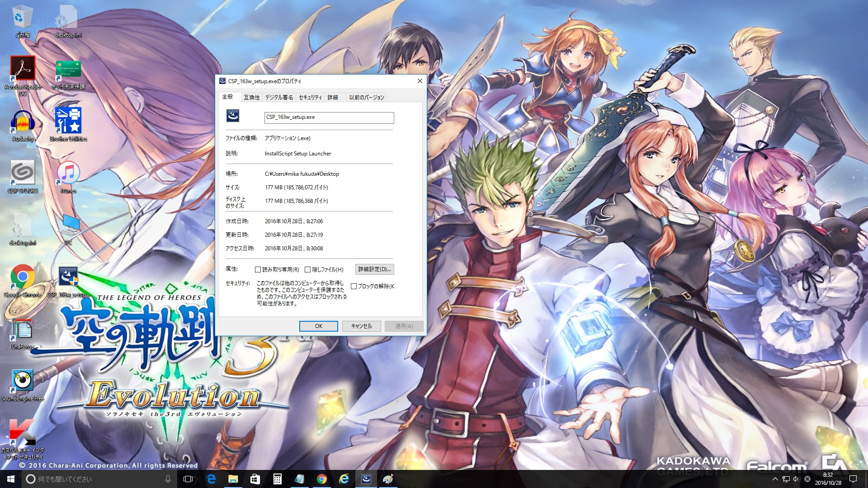Show hidden system tray icons
868x488 pixels.
click(775, 479)
